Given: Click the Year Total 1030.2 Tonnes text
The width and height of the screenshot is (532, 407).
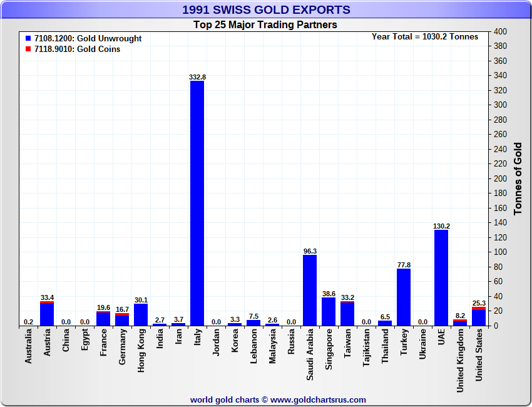Looking at the screenshot, I should 425,37.
